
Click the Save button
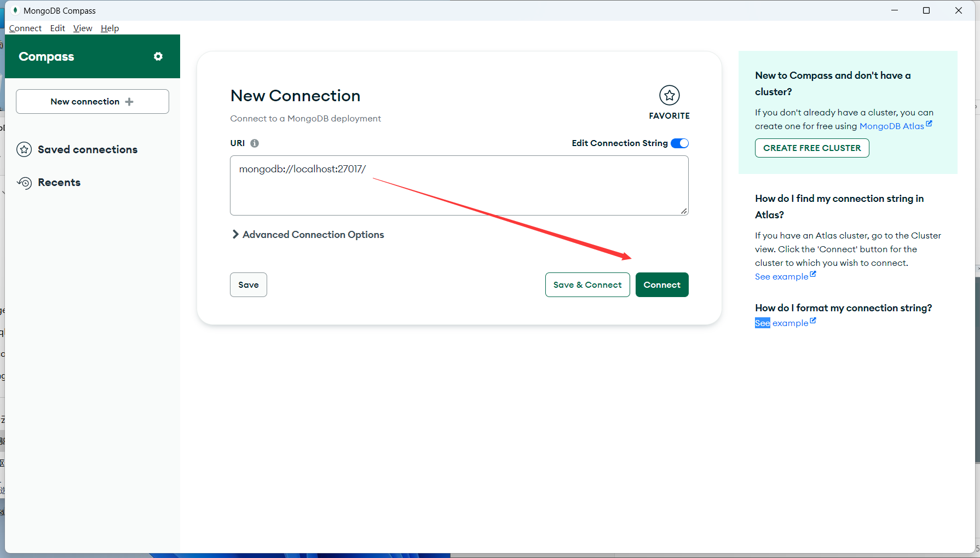pyautogui.click(x=249, y=285)
